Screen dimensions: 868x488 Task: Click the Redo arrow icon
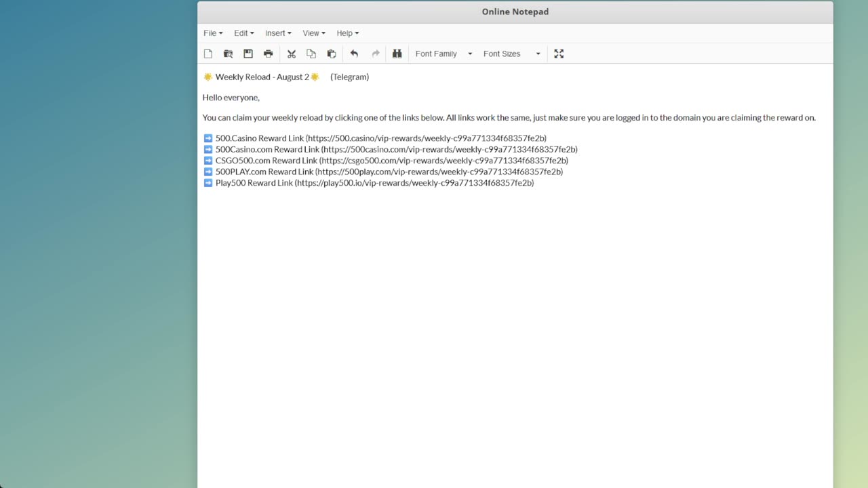point(375,54)
